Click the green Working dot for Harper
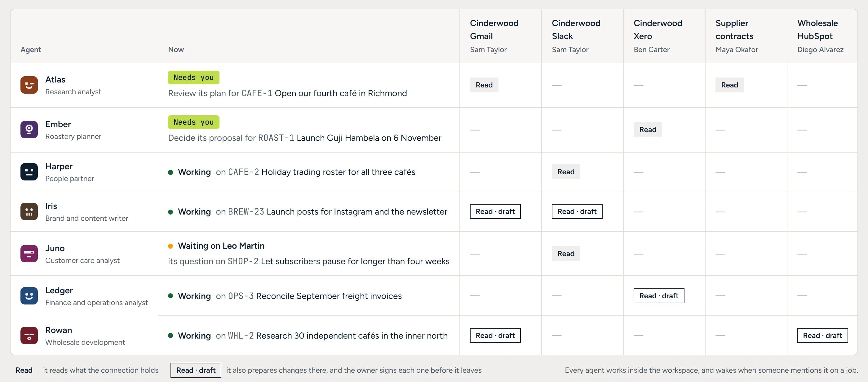 coord(170,172)
